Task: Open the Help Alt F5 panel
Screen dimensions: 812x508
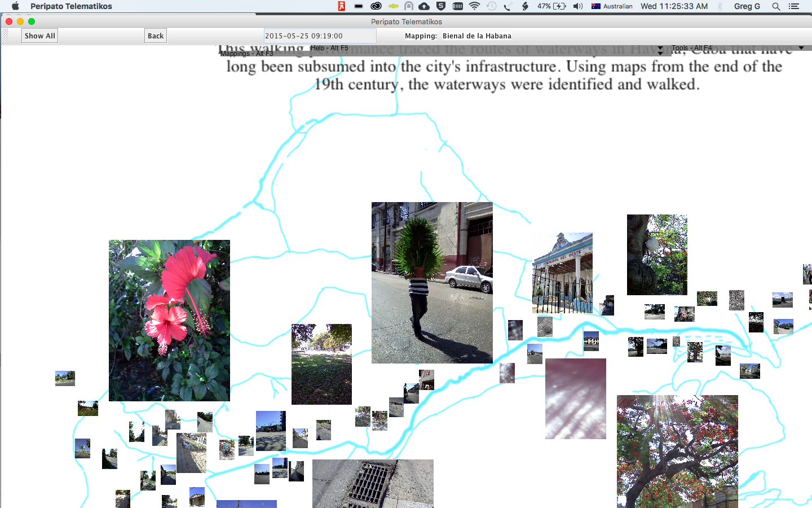Action: [329, 48]
